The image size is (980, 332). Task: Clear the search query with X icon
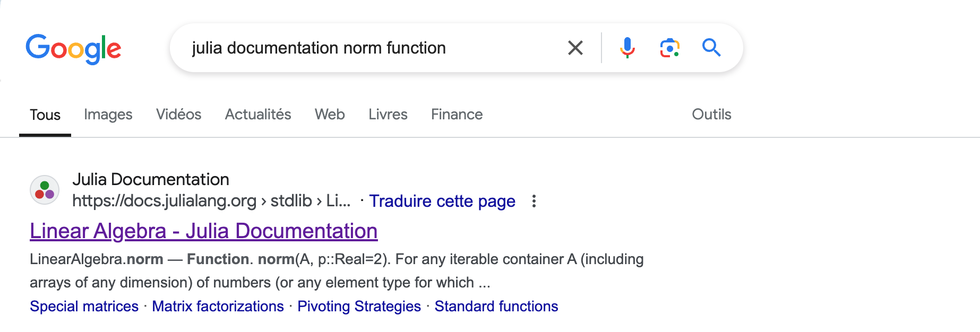click(x=575, y=48)
